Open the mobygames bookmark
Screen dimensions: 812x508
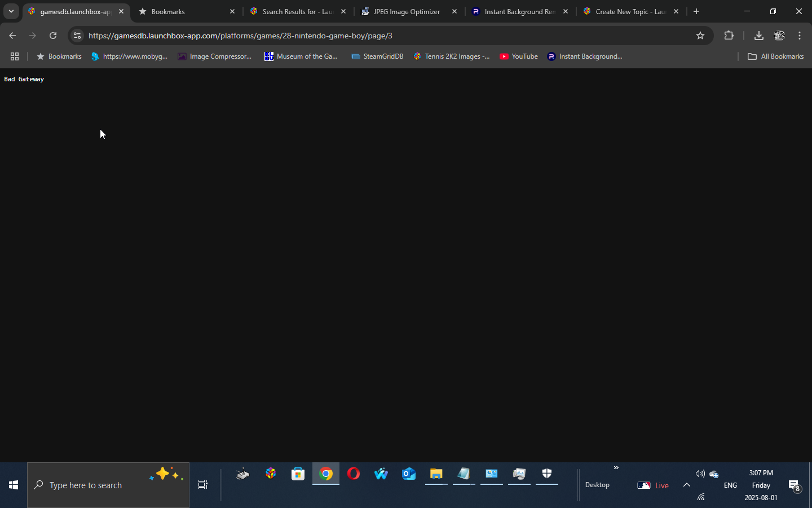(130, 56)
